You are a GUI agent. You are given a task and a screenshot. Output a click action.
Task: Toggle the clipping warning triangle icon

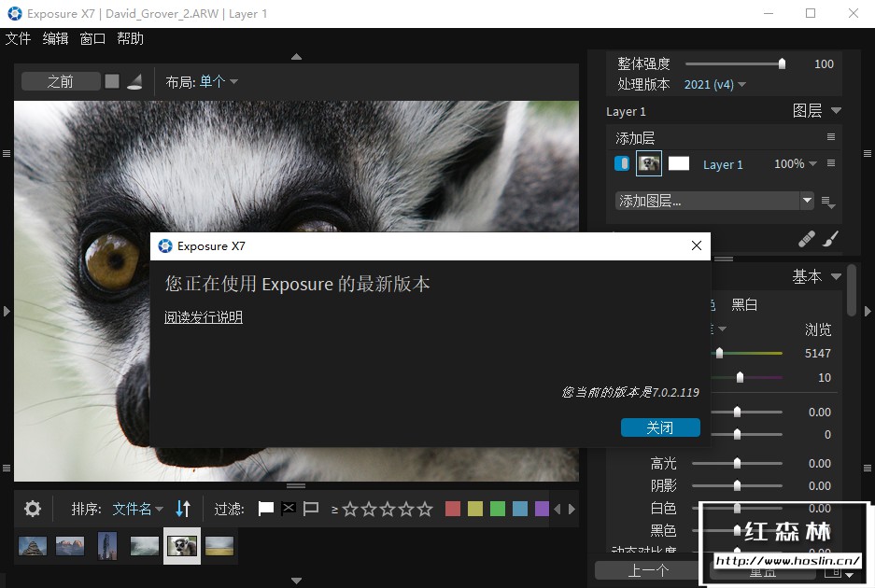click(x=134, y=81)
